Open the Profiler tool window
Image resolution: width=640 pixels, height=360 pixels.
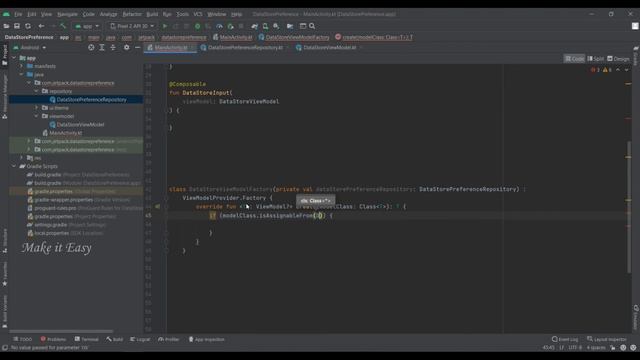pyautogui.click(x=169, y=340)
